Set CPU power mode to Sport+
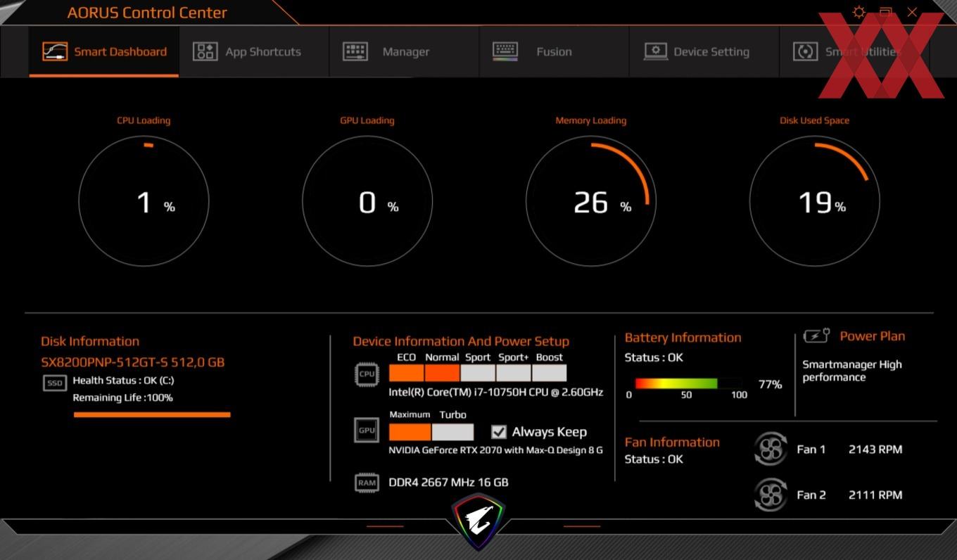This screenshot has width=957, height=560. tap(514, 373)
